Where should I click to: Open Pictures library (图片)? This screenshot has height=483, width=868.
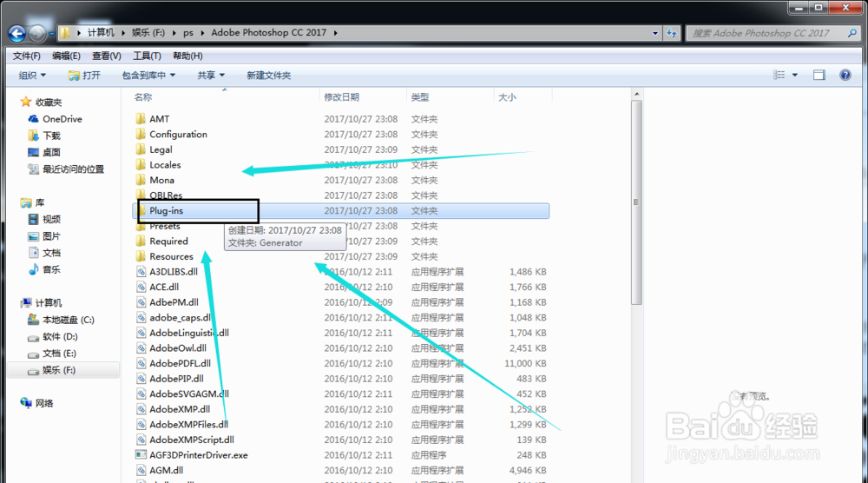(x=44, y=236)
